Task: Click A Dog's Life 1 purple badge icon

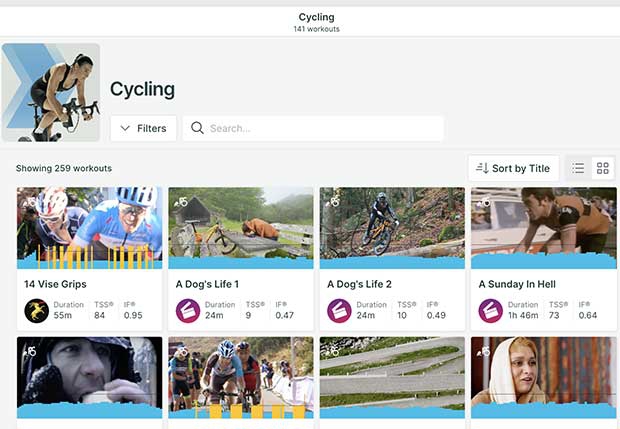Action: coord(188,311)
